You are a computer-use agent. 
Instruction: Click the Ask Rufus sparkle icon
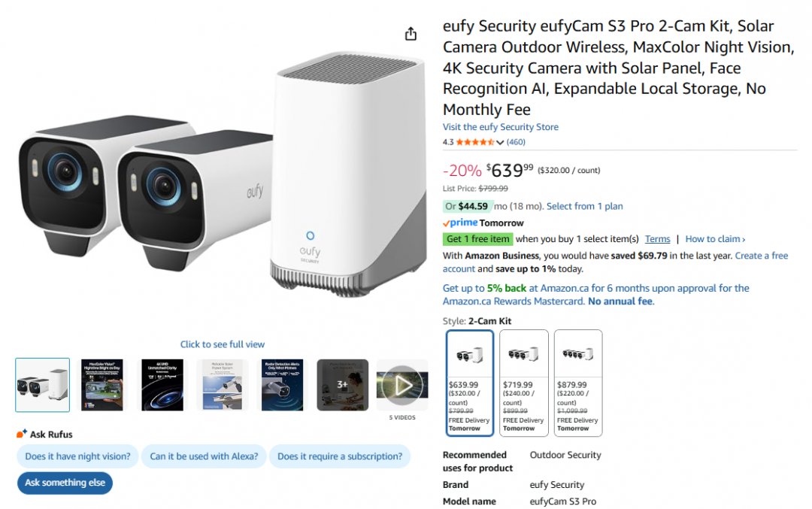coord(22,434)
